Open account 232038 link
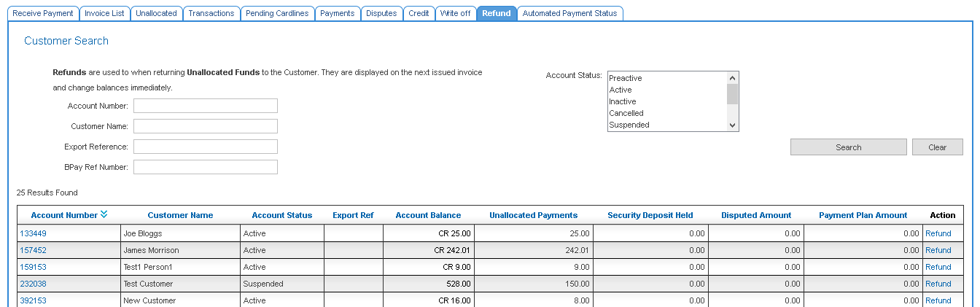This screenshot has width=980, height=307. point(33,284)
